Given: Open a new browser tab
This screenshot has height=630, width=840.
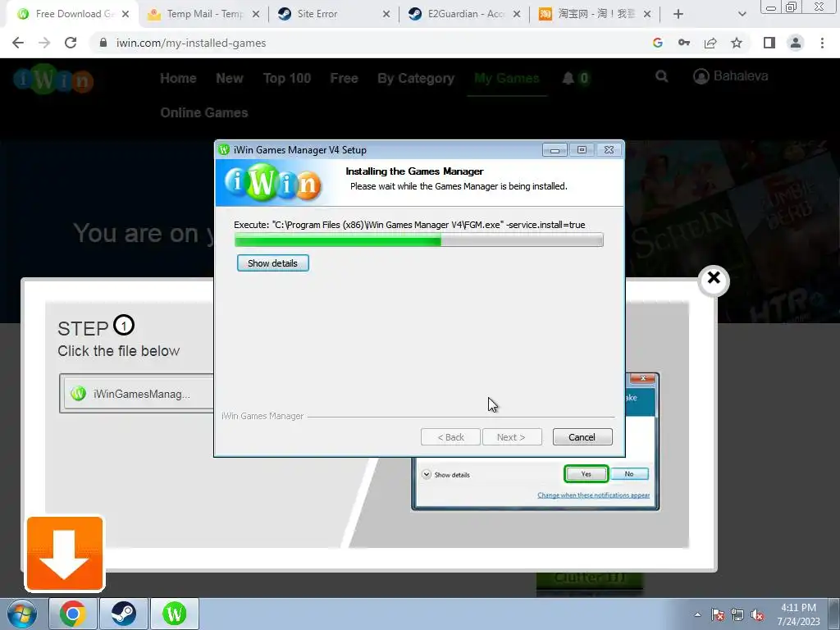Looking at the screenshot, I should (678, 14).
